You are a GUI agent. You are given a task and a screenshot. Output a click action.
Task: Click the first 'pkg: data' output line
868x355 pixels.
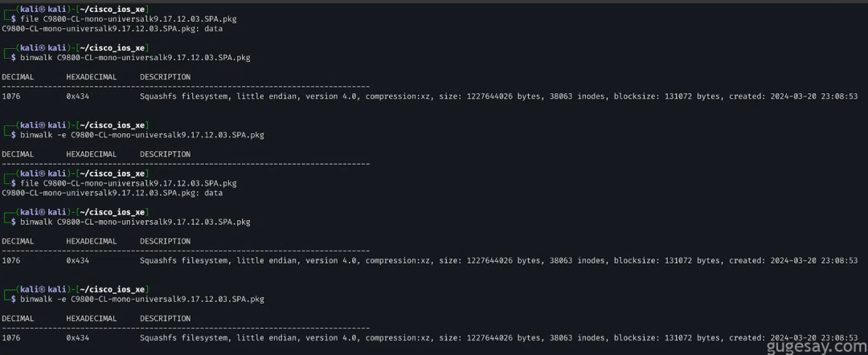(113, 29)
